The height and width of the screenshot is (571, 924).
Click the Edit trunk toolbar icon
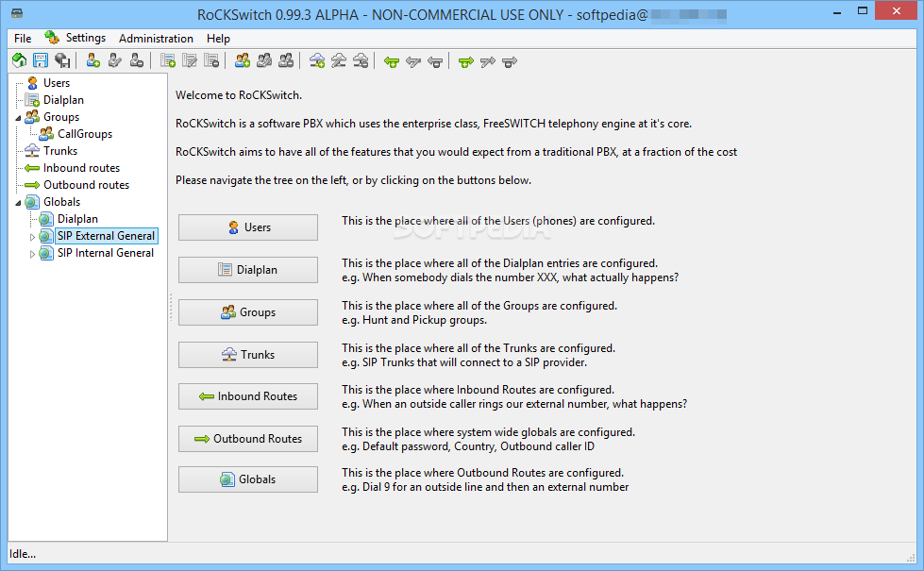[x=339, y=60]
